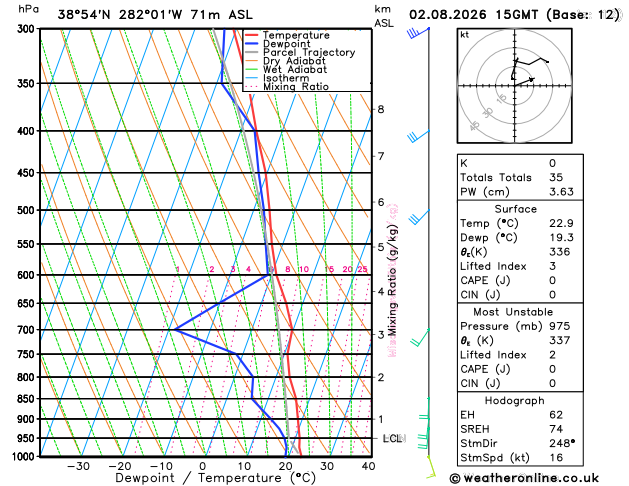Click the axis title 'Dewpoint / Temperature (°C)'
Image resolution: width=629 pixels, height=486 pixels.
215,478
